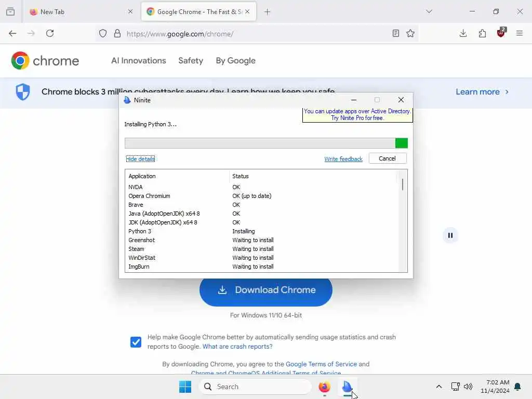
Task: Open Firefox application menu
Action: [x=520, y=33]
